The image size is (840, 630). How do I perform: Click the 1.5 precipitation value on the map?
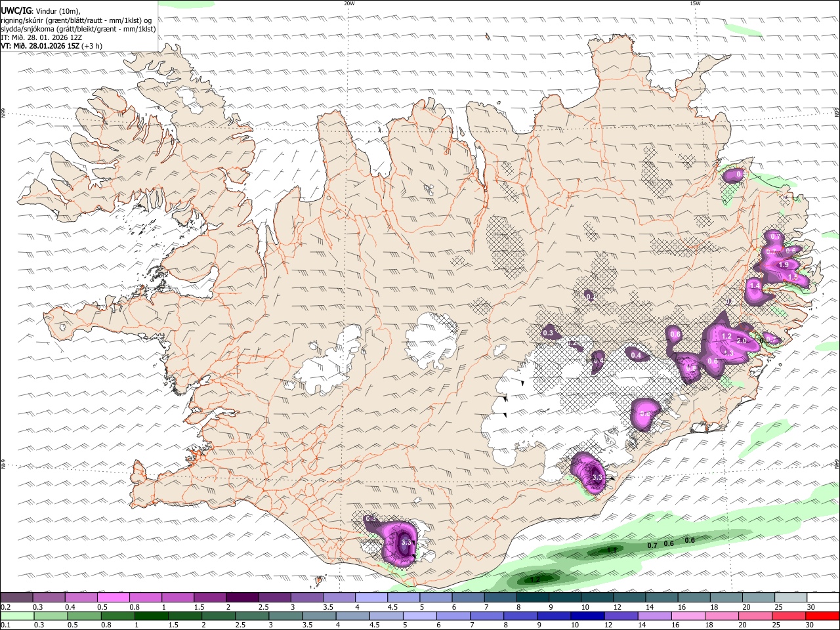click(x=793, y=278)
